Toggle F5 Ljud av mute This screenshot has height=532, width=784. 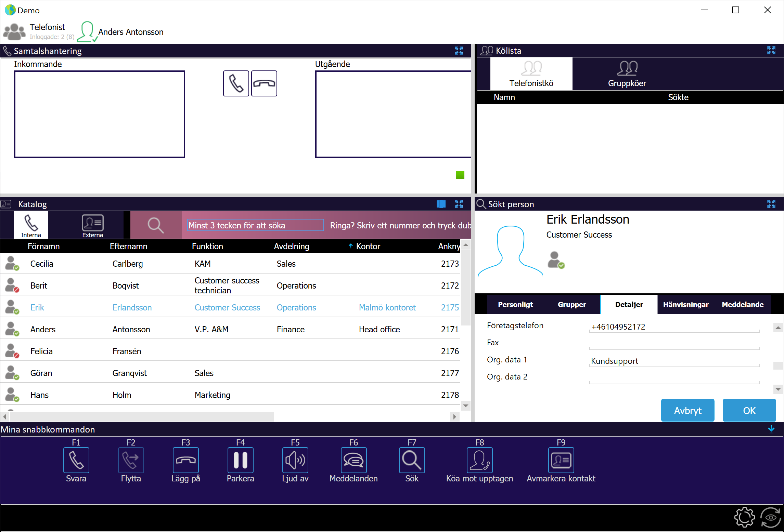(x=295, y=460)
